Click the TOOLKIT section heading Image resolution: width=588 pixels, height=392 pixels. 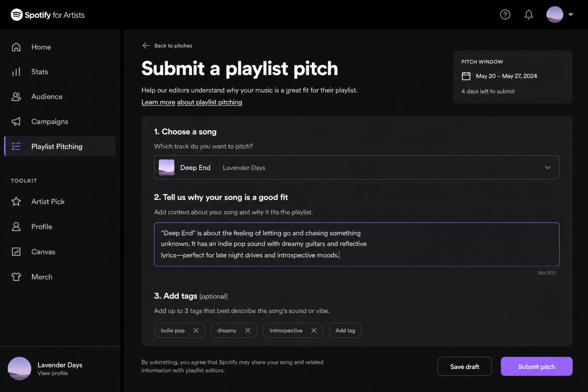coord(24,181)
